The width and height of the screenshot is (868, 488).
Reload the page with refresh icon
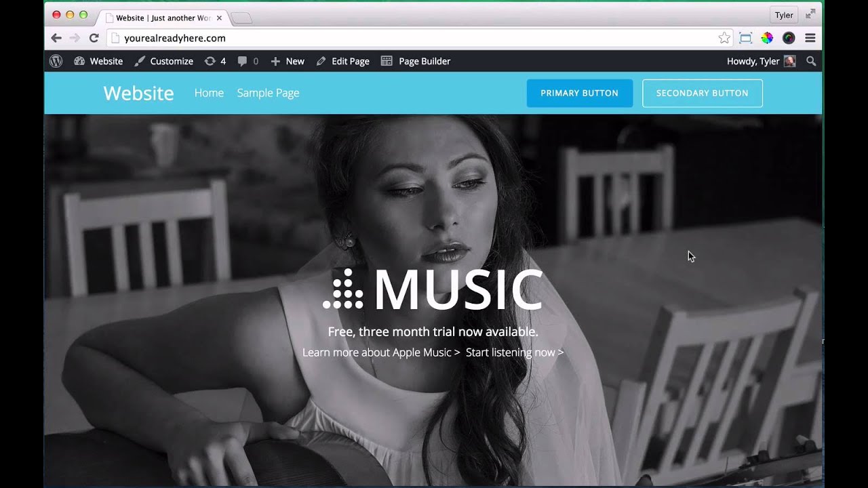coord(94,38)
